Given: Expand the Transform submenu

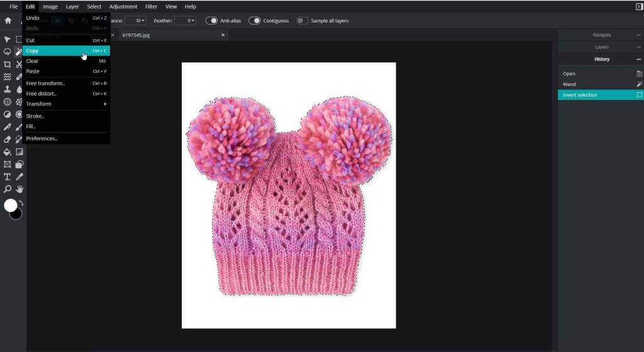Looking at the screenshot, I should 65,104.
